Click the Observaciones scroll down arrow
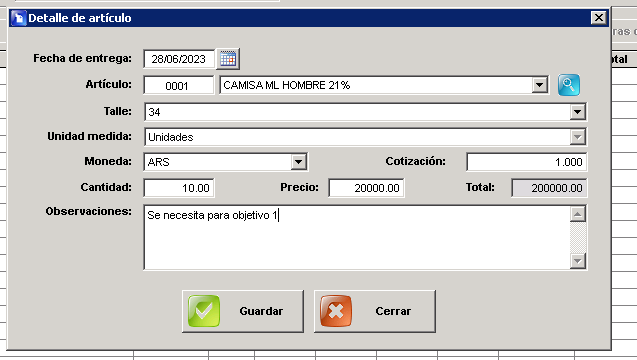The width and height of the screenshot is (637, 360). pyautogui.click(x=578, y=260)
